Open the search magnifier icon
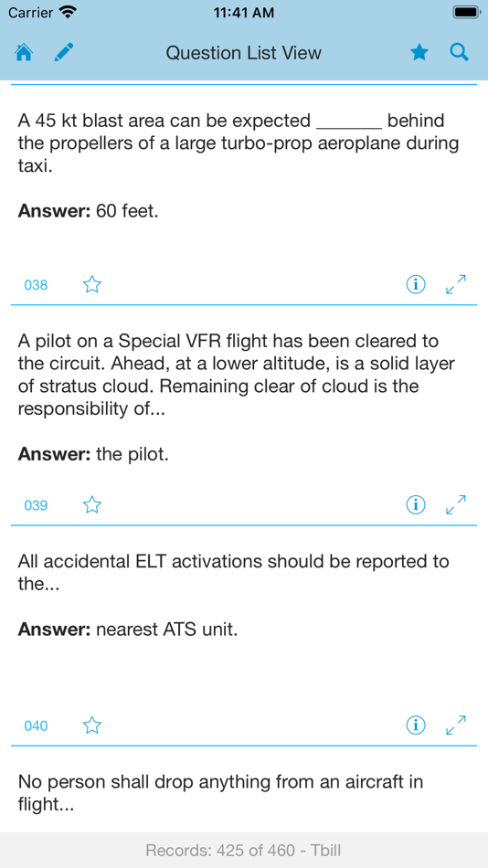 459,53
